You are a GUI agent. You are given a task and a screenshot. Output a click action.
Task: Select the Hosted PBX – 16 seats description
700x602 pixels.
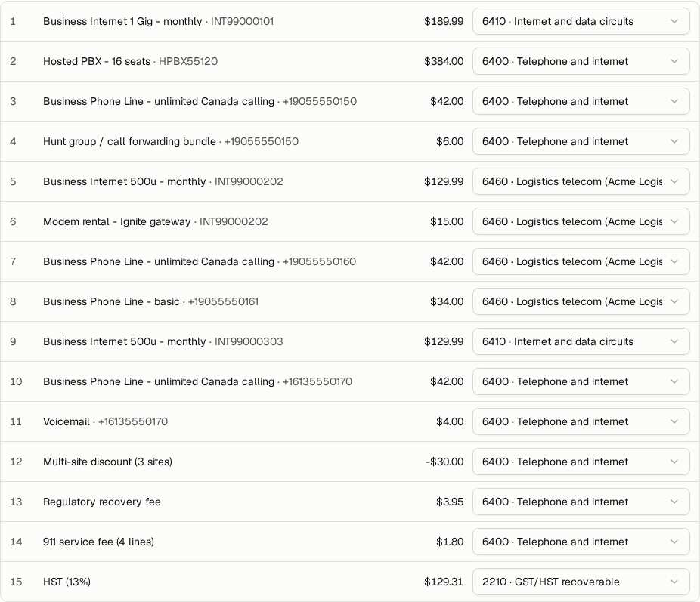(x=97, y=61)
